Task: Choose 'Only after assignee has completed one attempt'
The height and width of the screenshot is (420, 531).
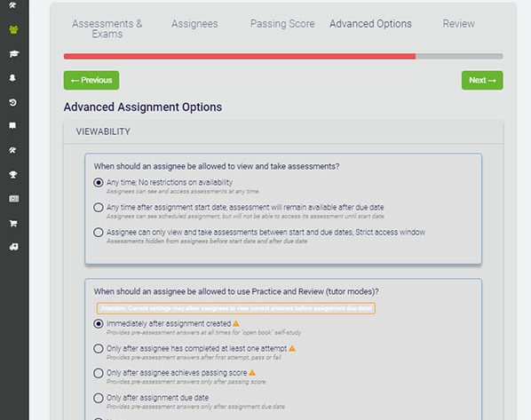Action: pyautogui.click(x=99, y=349)
